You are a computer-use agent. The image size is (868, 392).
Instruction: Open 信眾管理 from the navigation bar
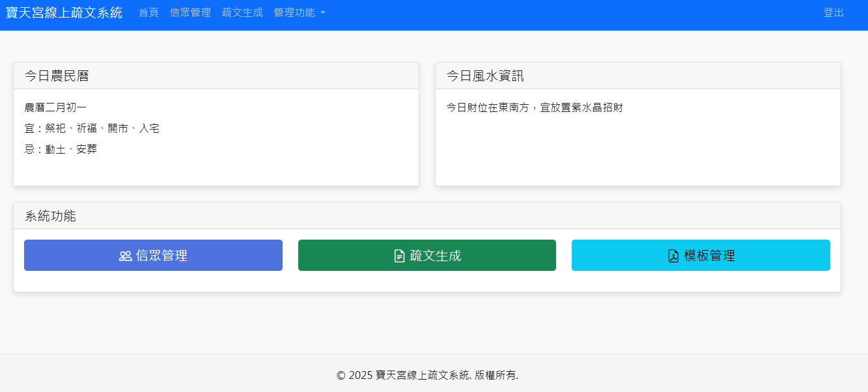coord(189,12)
